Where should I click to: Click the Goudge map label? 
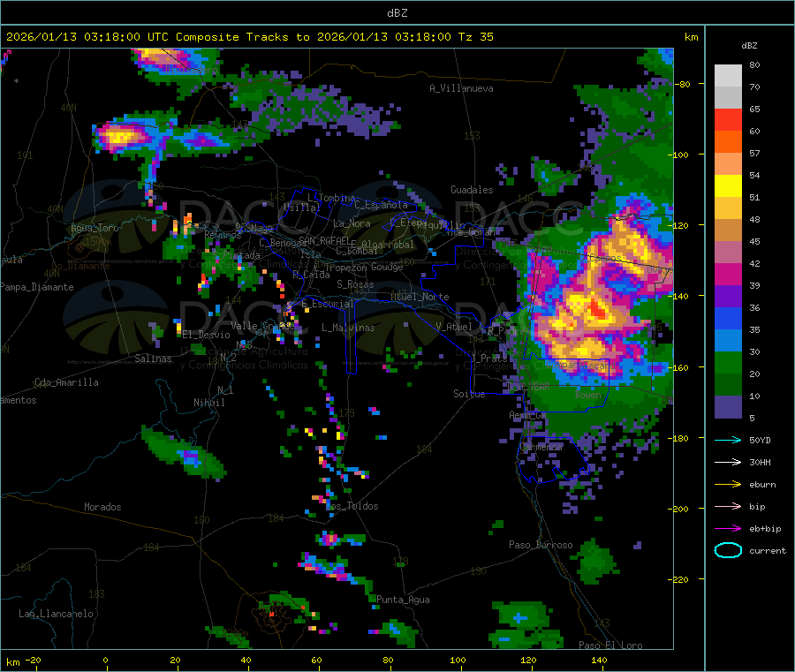tap(387, 267)
